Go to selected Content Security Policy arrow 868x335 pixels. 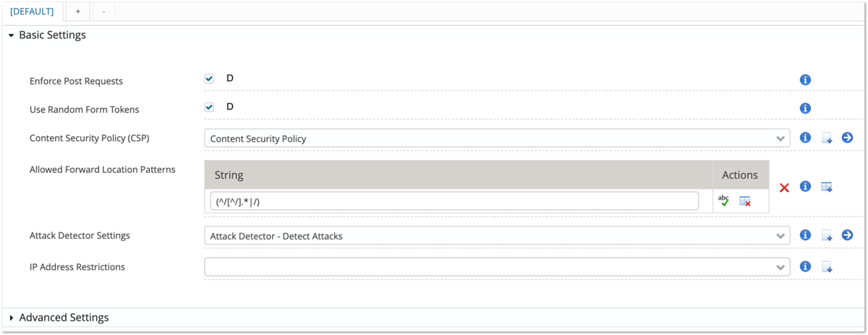[x=848, y=137]
